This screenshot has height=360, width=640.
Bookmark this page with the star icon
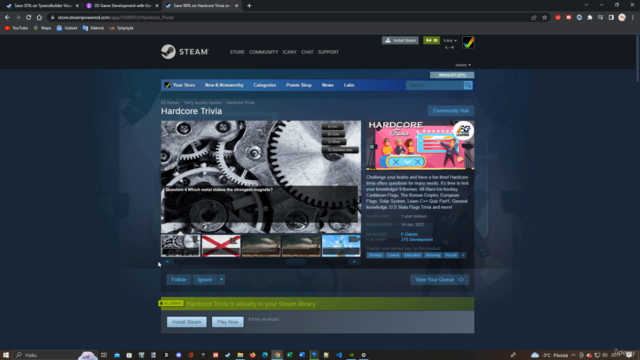pos(544,18)
